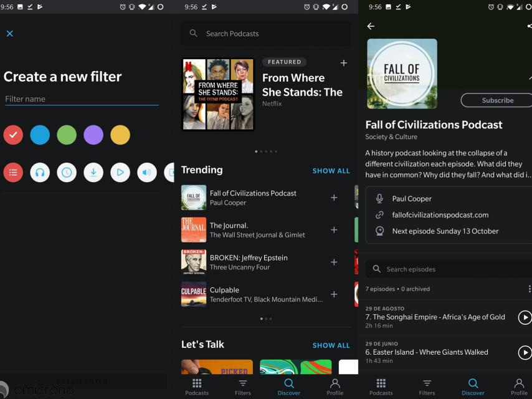This screenshot has width=532, height=399.
Task: Select the speaker volume filter icon
Action: (x=147, y=172)
